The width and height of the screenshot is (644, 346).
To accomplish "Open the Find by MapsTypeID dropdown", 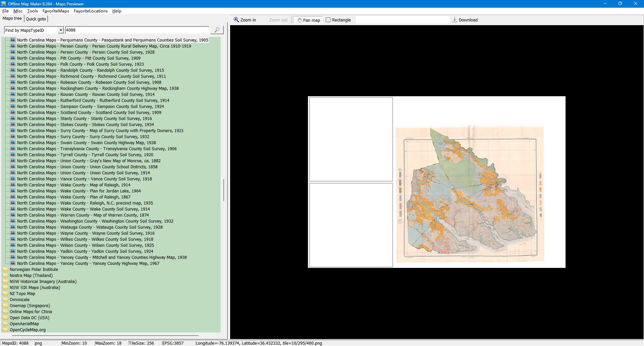I will pos(60,30).
